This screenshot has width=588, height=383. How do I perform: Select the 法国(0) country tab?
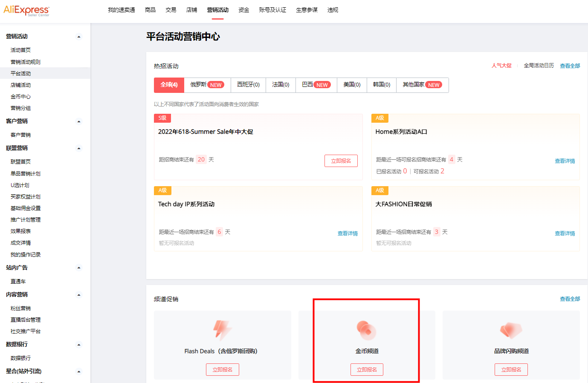[x=281, y=85]
